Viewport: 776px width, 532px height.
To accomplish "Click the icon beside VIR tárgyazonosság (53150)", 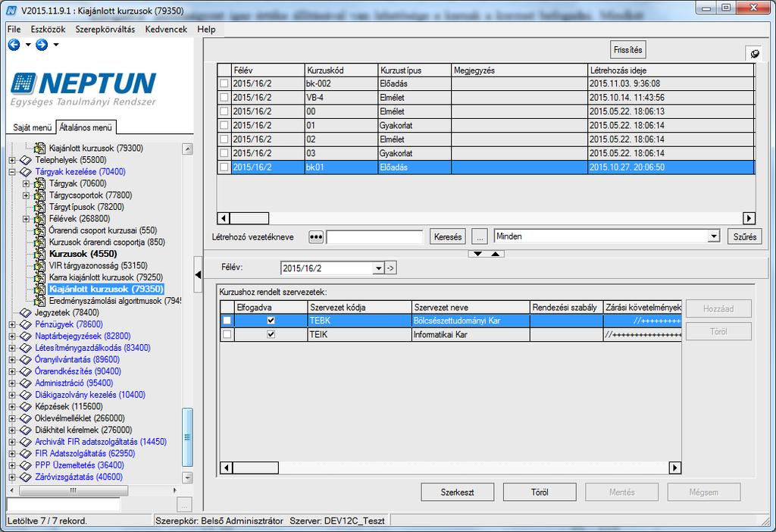I will (40, 266).
